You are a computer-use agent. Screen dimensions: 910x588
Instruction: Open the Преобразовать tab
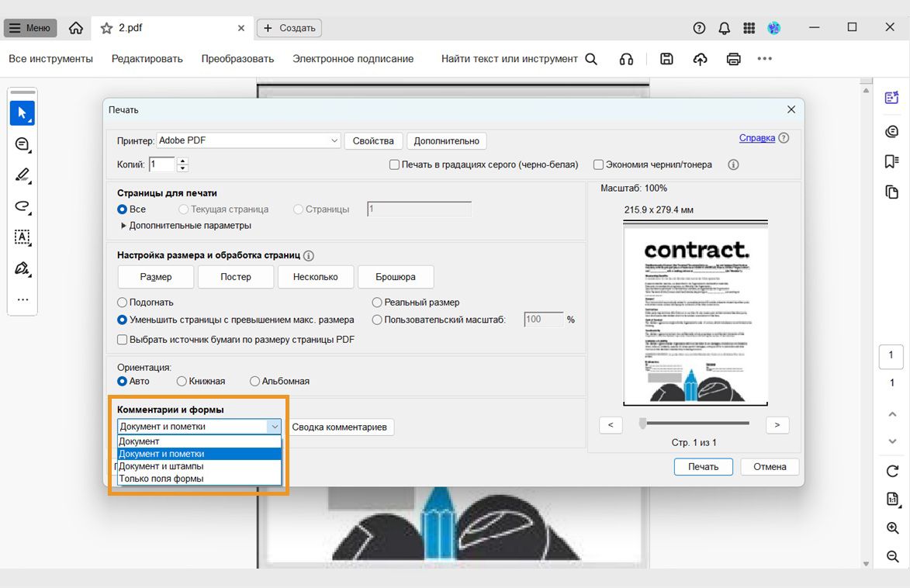237,59
